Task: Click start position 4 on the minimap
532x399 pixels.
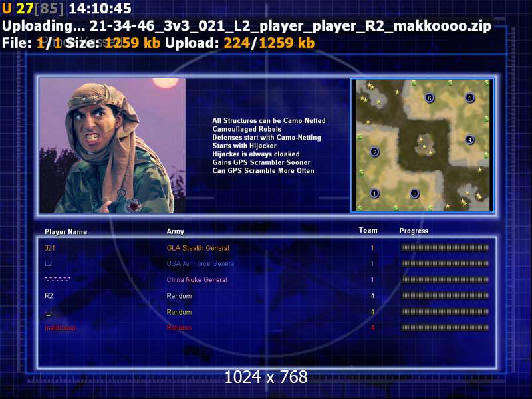Action: click(x=469, y=140)
